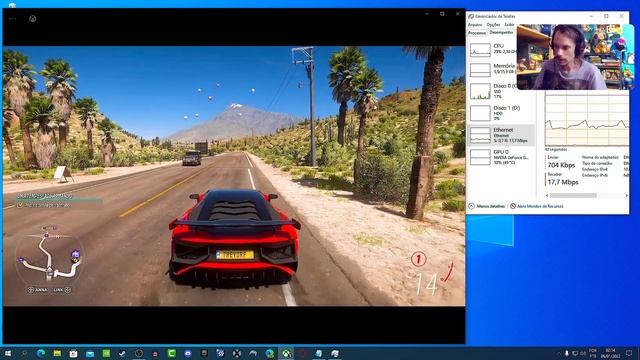Viewport: 640px width, 360px height.
Task: Switch to the Processos tab
Action: pyautogui.click(x=477, y=33)
